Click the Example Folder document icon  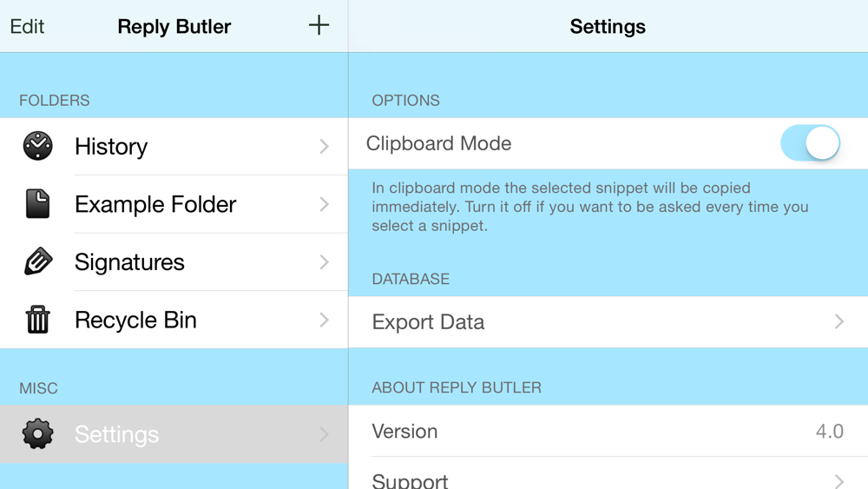point(37,204)
